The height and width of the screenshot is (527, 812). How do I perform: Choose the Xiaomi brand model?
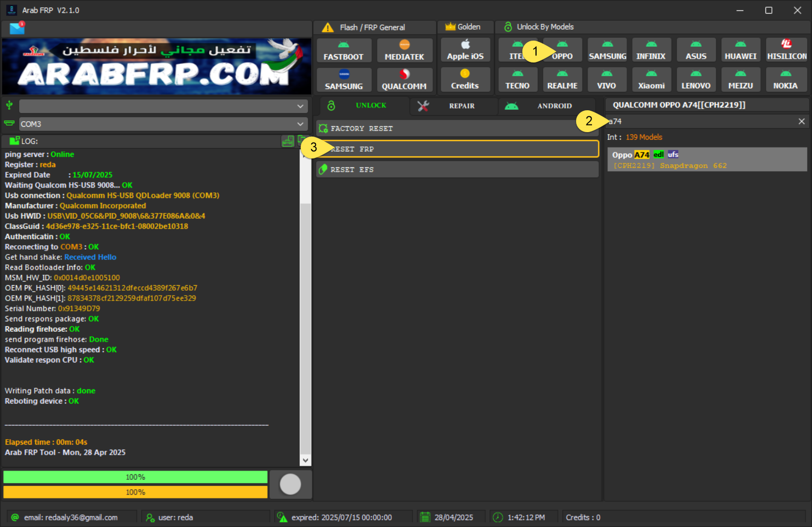point(651,80)
